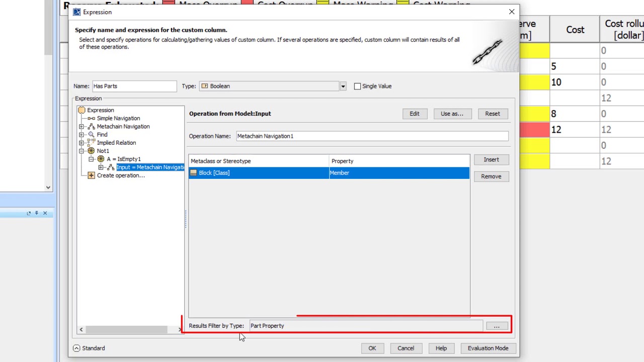Image resolution: width=644 pixels, height=362 pixels.
Task: Click the IsEmpty1 operation icon
Action: [101, 159]
